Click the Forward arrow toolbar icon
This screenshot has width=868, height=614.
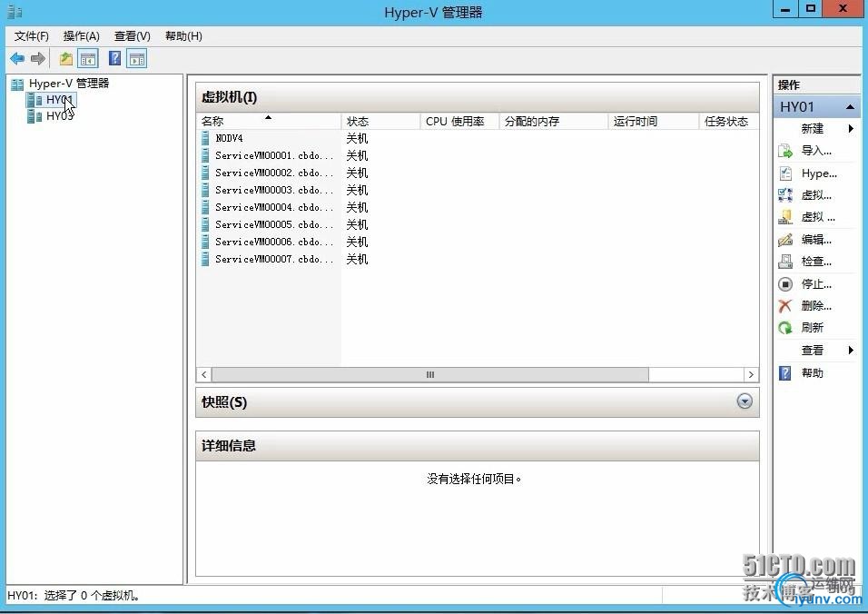click(x=37, y=58)
